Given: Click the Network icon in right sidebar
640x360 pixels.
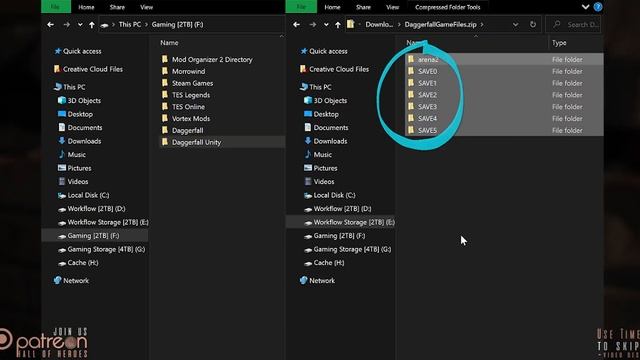Looking at the screenshot, I should (x=303, y=280).
